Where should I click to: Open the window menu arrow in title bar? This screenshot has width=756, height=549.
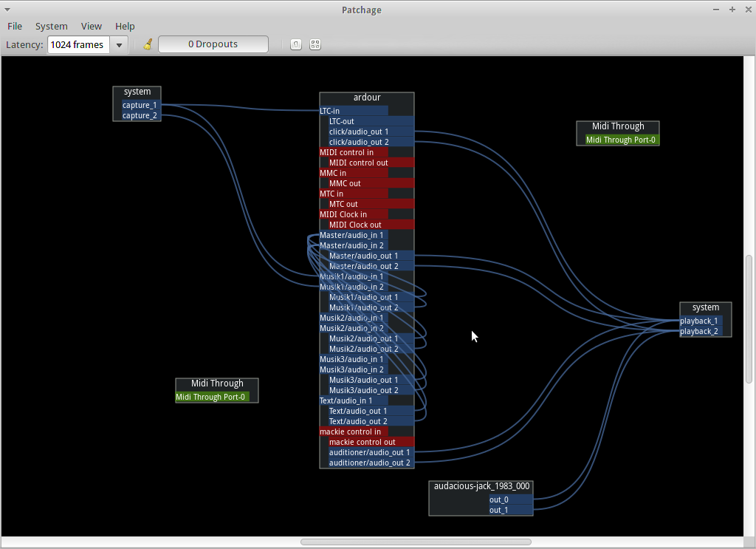pos(7,10)
